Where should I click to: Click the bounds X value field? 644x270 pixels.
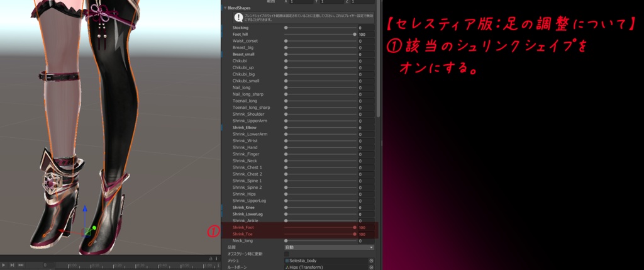coord(303,2)
